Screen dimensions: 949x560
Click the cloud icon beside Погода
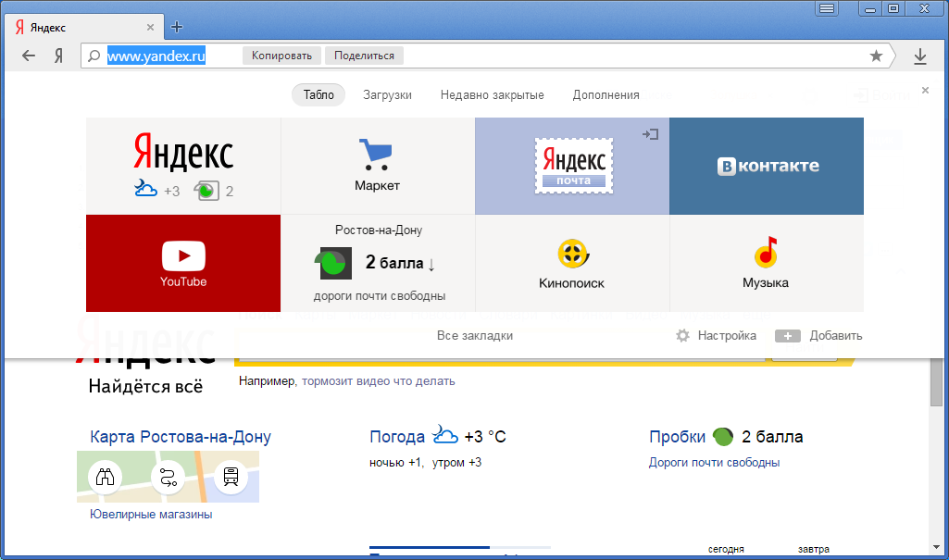pos(444,434)
